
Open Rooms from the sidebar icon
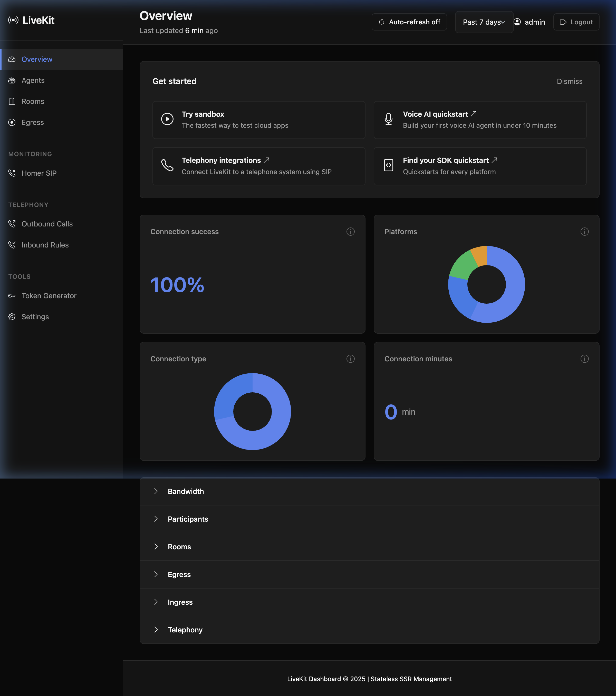point(12,101)
